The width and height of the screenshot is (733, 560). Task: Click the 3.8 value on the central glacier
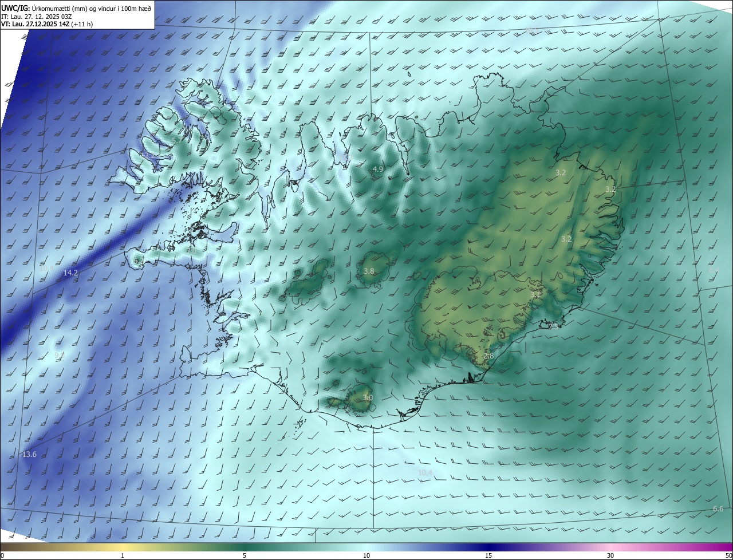point(369,271)
